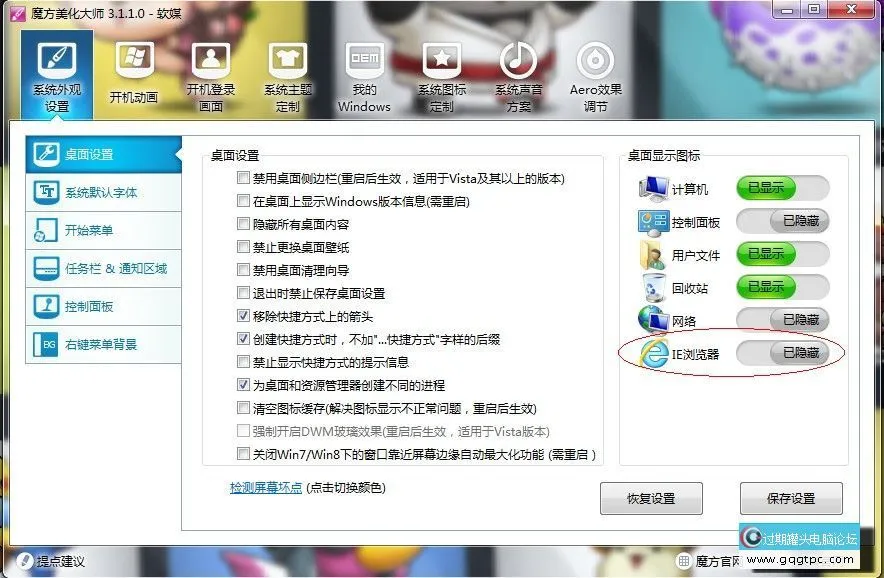
Task: Show the IE浏览器 desktop icon
Action: coord(783,353)
